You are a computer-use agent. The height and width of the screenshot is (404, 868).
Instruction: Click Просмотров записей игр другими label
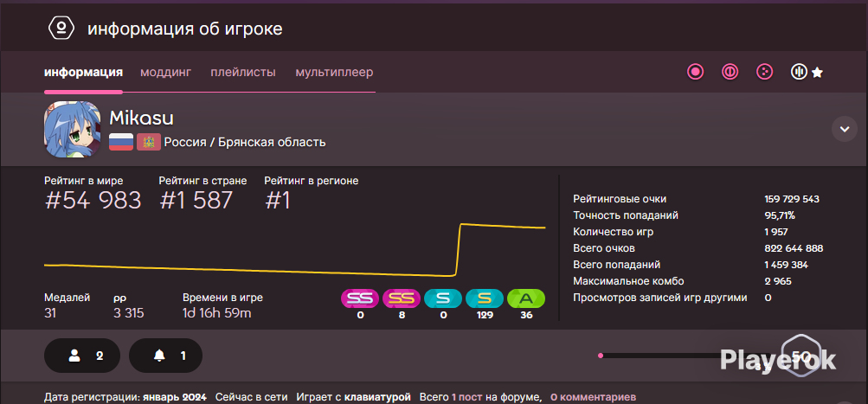point(660,298)
